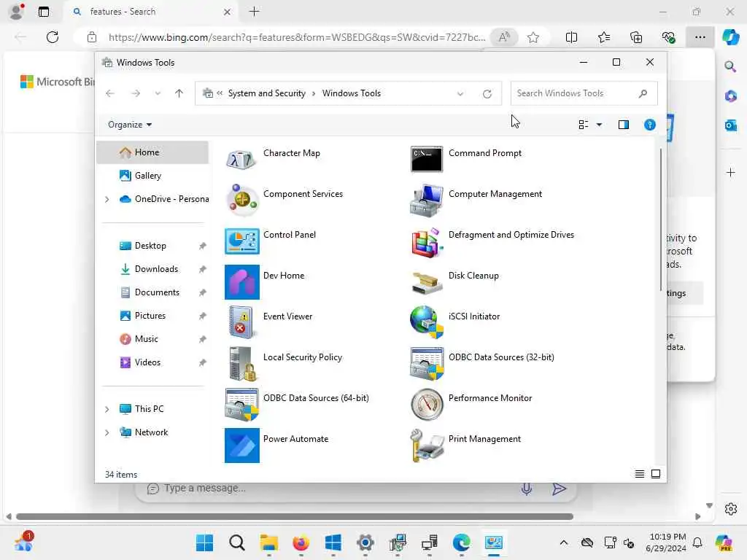Click System and Security breadcrumb
The image size is (747, 560).
click(x=267, y=93)
